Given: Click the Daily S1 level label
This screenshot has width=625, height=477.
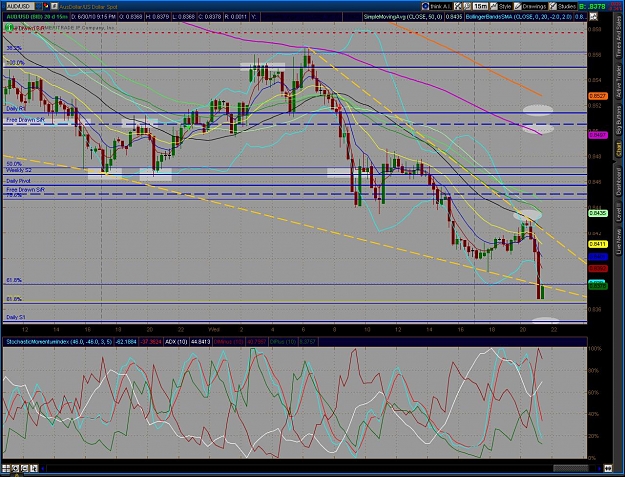Looking at the screenshot, I should (16, 317).
